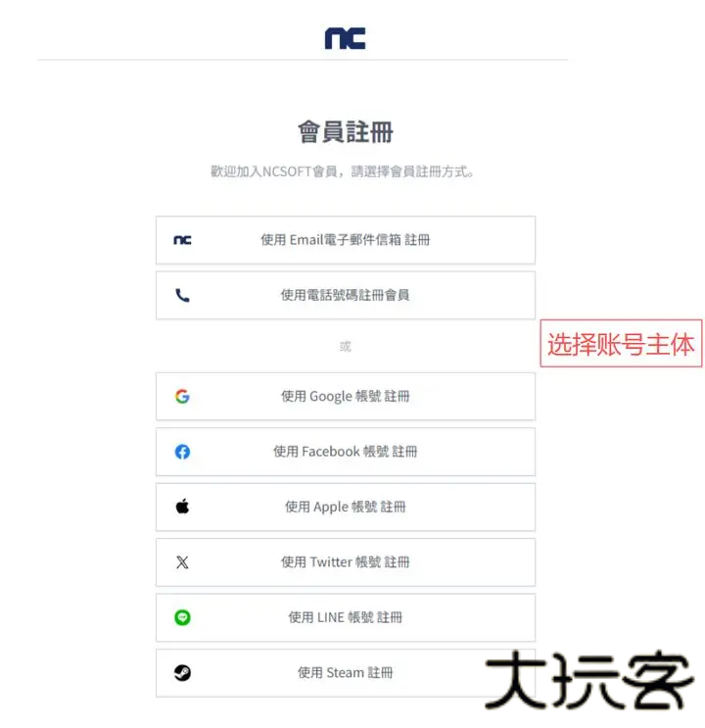
Task: Pick 使用 Twitter 帳號 註冊 label
Action: [345, 562]
